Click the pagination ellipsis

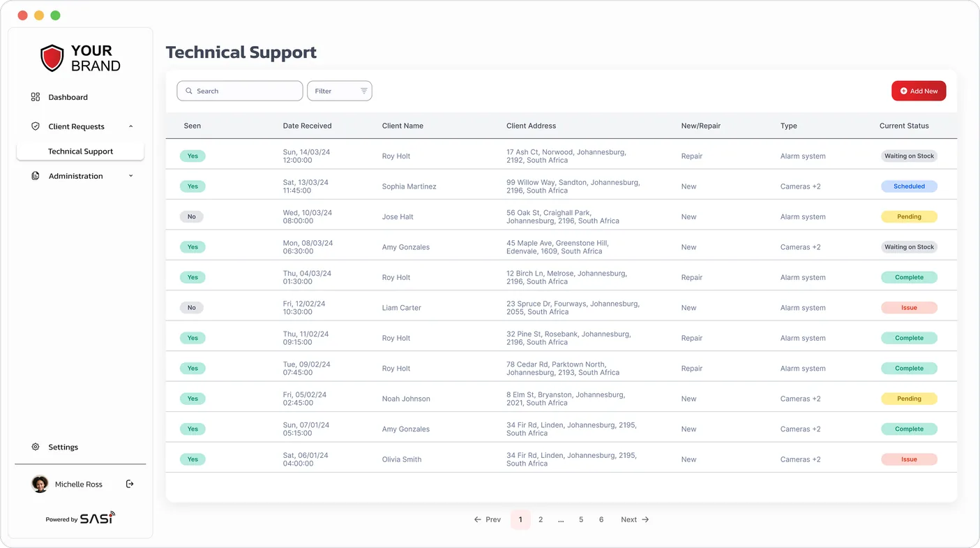561,520
